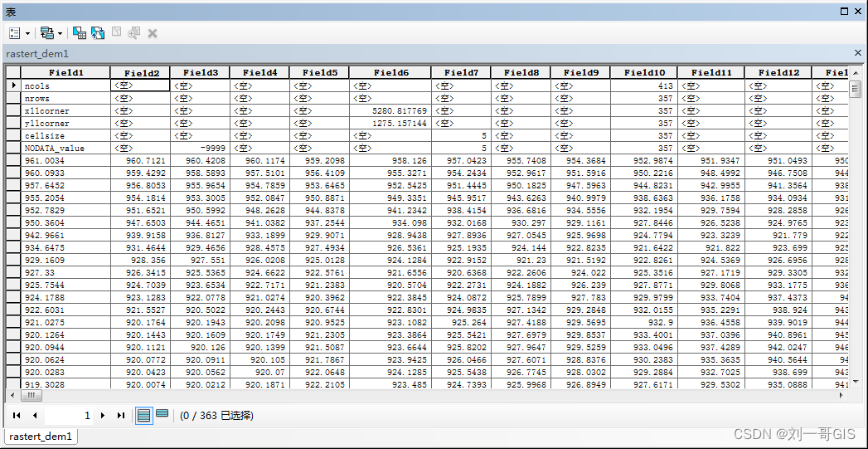Click the Field1 column header
The height and width of the screenshot is (449, 868).
click(x=65, y=72)
